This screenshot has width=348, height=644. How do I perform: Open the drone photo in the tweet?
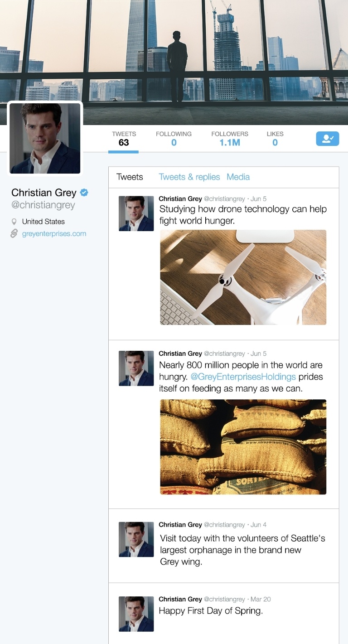[x=243, y=277]
